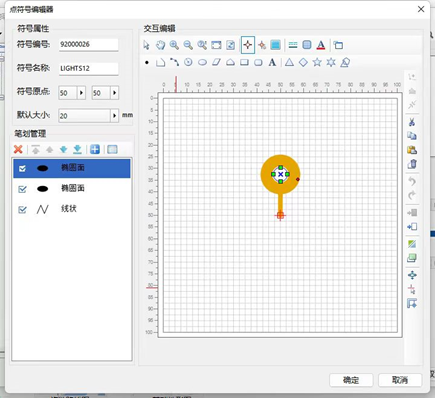
Task: Select the ellipse drawing tool
Action: point(202,62)
